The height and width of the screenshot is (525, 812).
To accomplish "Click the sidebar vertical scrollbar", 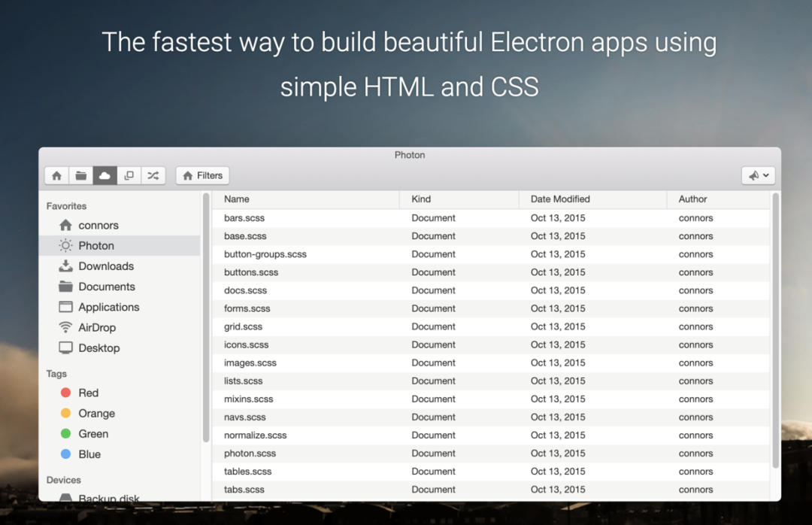I will point(206,317).
